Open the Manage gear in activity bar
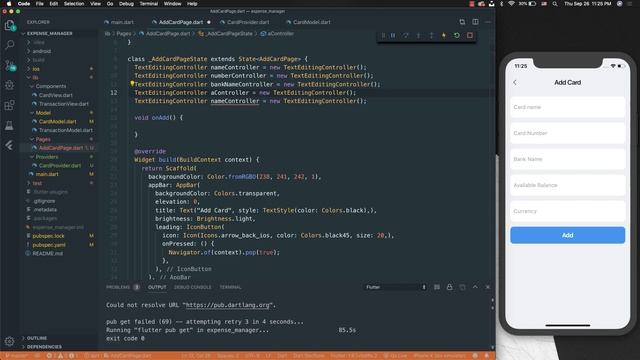 point(9,341)
